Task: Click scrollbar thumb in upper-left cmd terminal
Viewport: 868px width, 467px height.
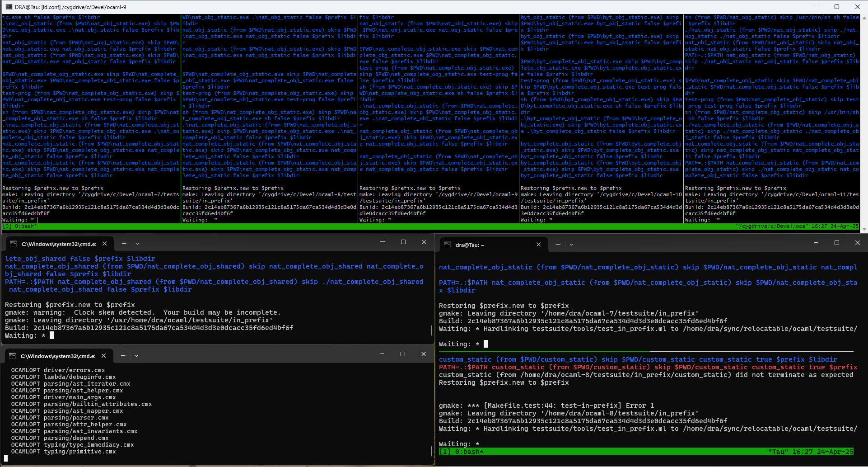Action: [432, 330]
